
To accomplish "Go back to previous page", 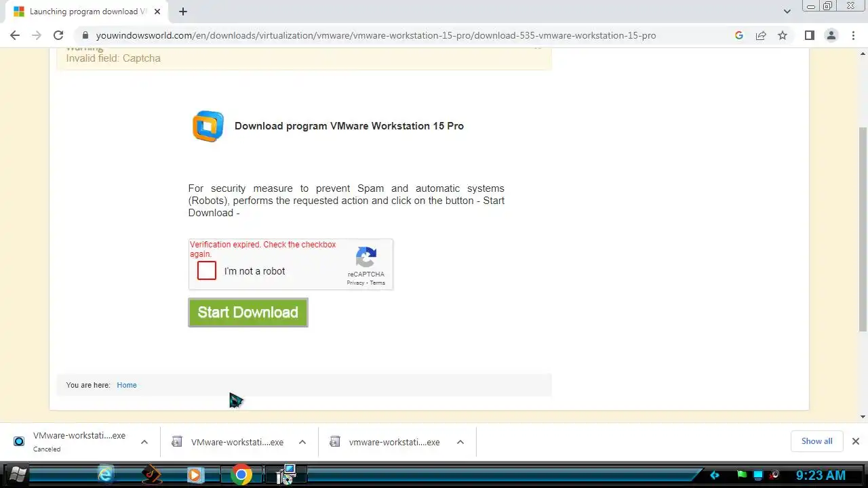I will 15,35.
